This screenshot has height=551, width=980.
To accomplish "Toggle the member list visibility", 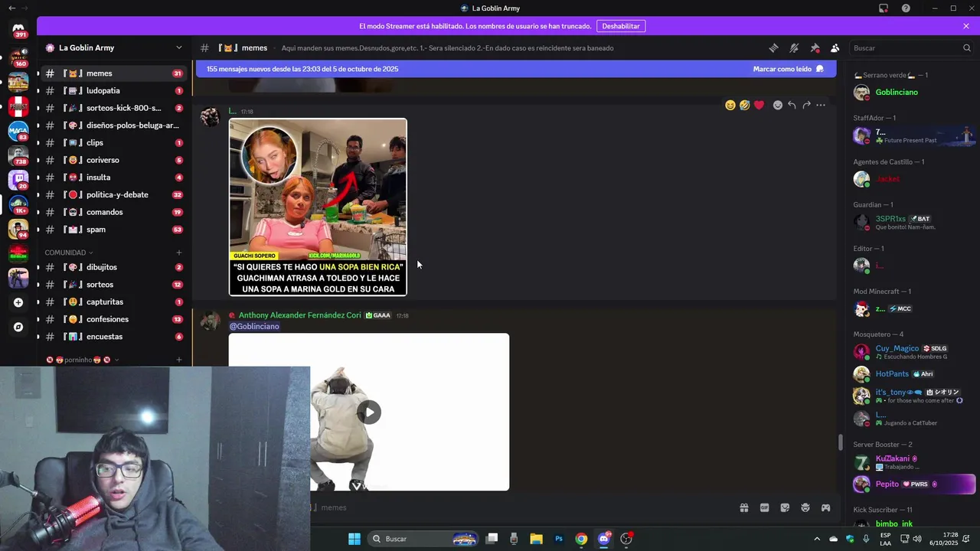I will click(x=835, y=47).
